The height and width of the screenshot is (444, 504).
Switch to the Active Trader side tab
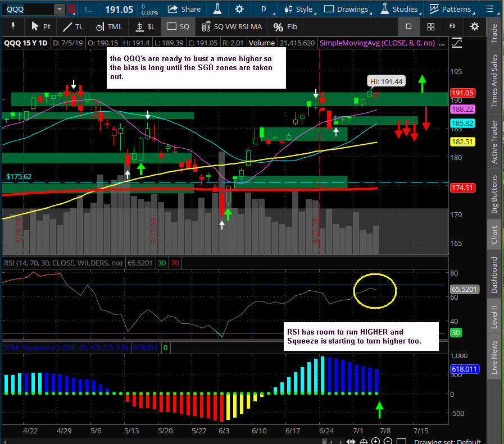click(x=494, y=143)
